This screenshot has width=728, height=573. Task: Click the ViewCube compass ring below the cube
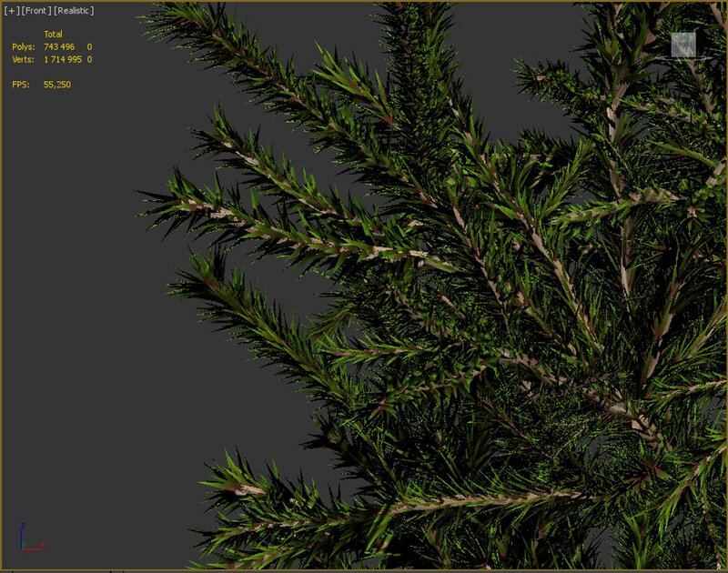pyautogui.click(x=682, y=60)
